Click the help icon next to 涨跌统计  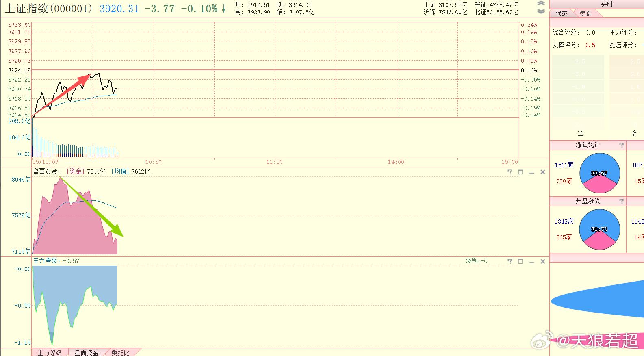click(621, 145)
